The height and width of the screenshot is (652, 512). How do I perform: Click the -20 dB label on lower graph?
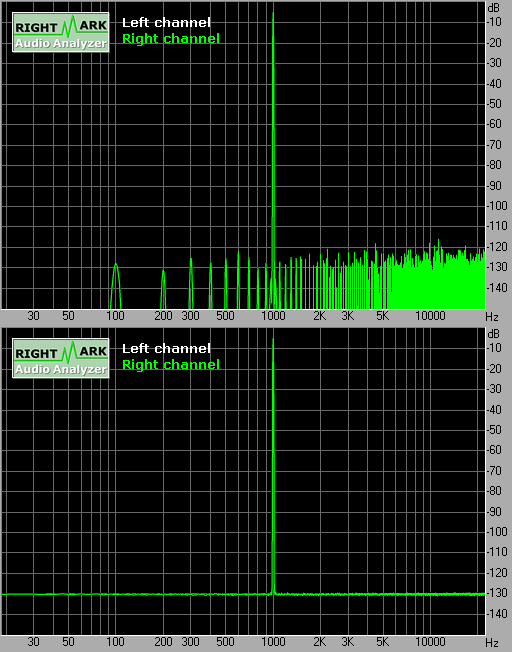click(494, 368)
